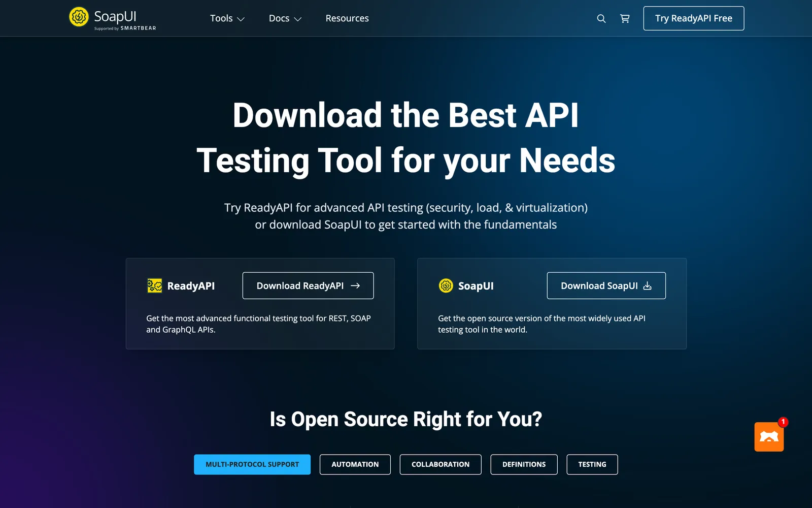Click 'Get the most advanced functional testing' description
This screenshot has height=508, width=812.
259,324
